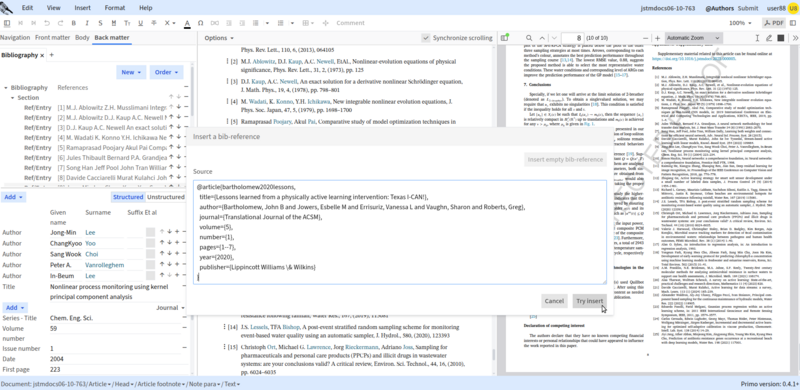Add an author after ChangKyoo Yoo with plus

coord(177,243)
